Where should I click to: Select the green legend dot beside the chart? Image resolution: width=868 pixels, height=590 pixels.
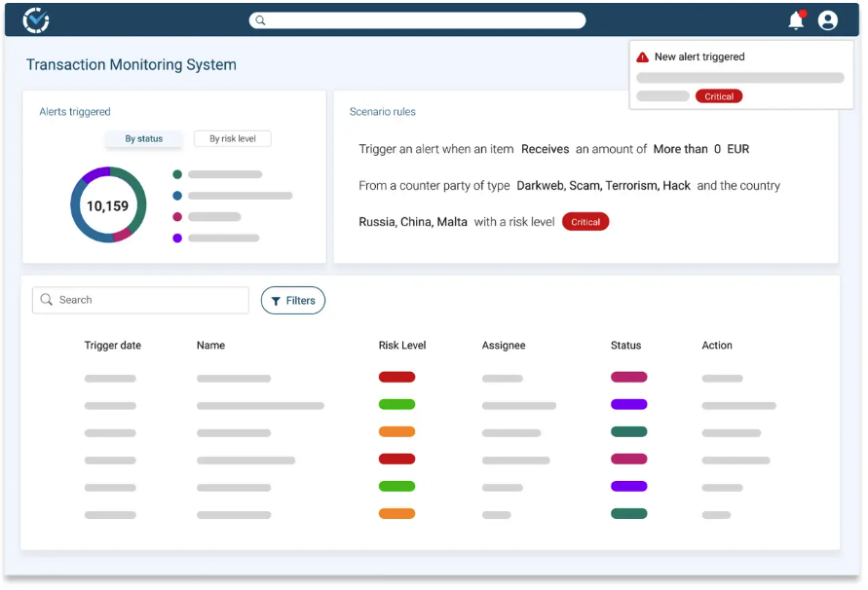[176, 174]
